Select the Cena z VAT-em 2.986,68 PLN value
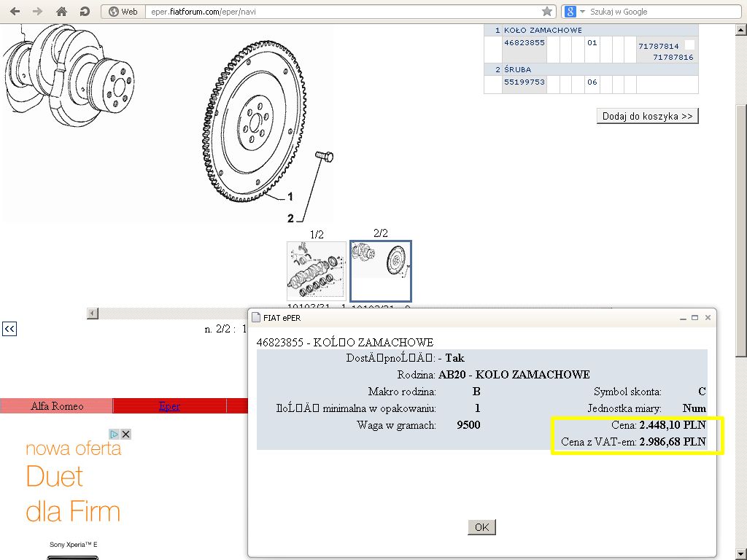This screenshot has width=747, height=560. point(672,441)
